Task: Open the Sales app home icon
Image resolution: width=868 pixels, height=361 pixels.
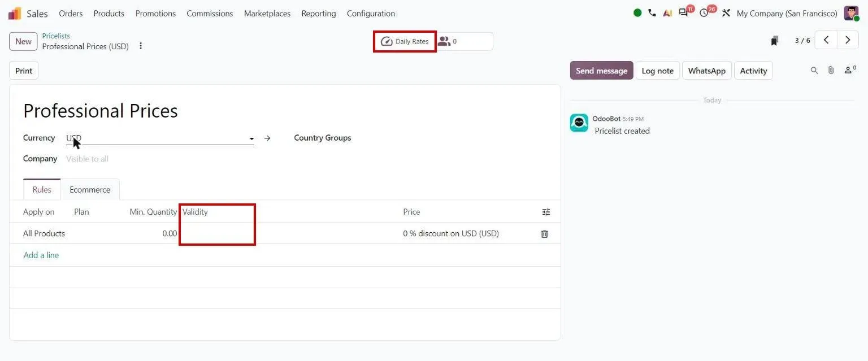Action: 15,13
